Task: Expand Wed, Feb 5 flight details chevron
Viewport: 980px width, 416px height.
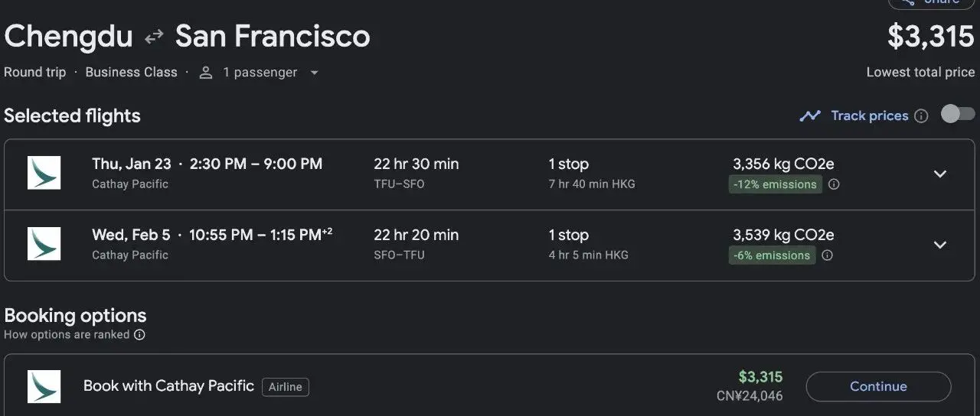Action: 939,245
